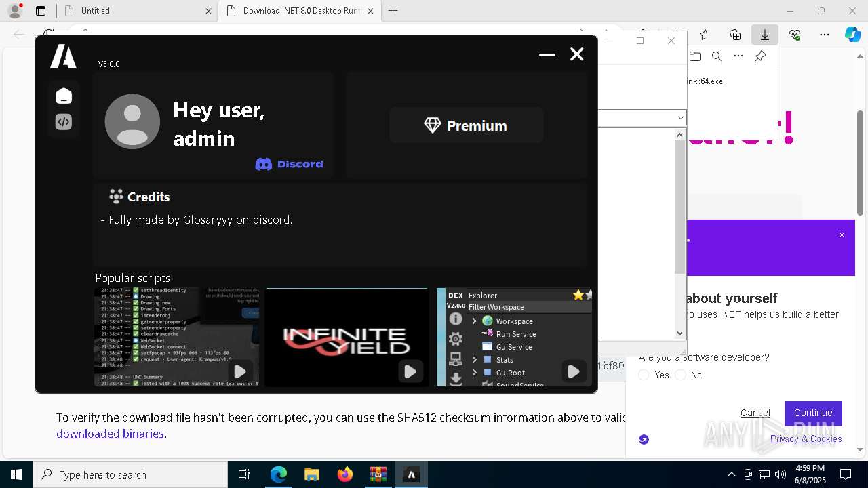This screenshot has width=868, height=488.
Task: Play the UNC test script thumbnail
Action: (x=240, y=371)
